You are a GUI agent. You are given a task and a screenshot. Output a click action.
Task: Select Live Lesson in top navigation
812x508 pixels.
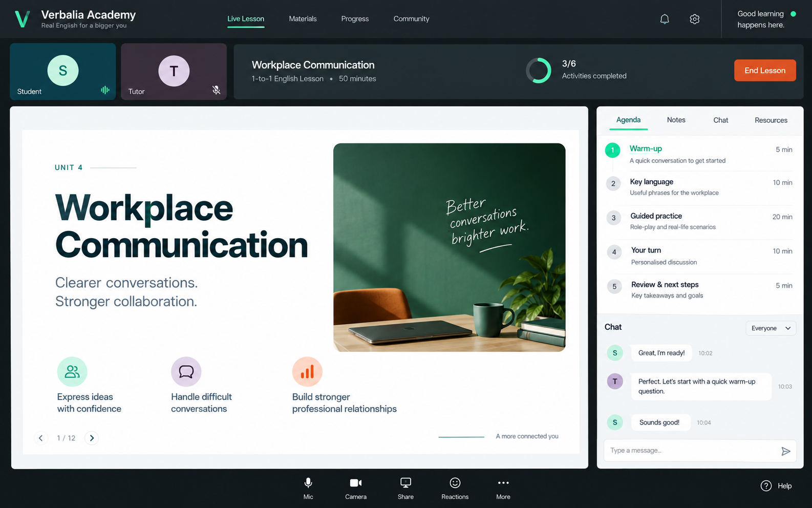point(246,19)
